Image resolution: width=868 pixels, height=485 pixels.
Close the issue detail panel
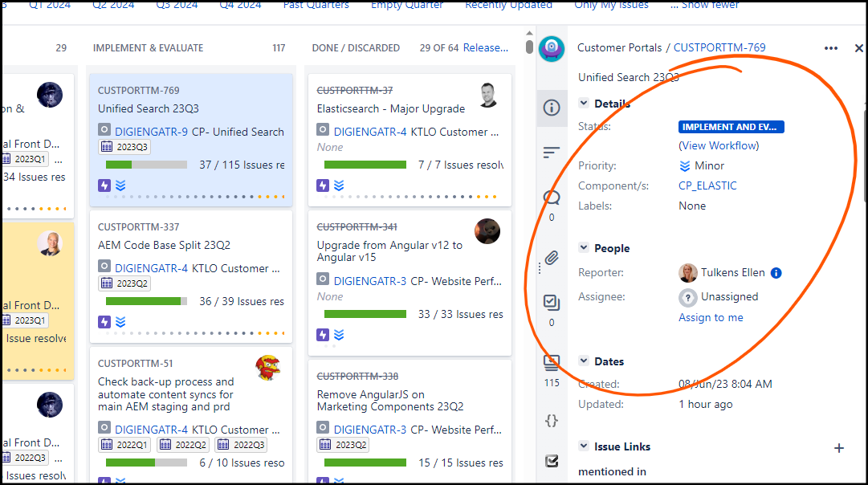858,48
